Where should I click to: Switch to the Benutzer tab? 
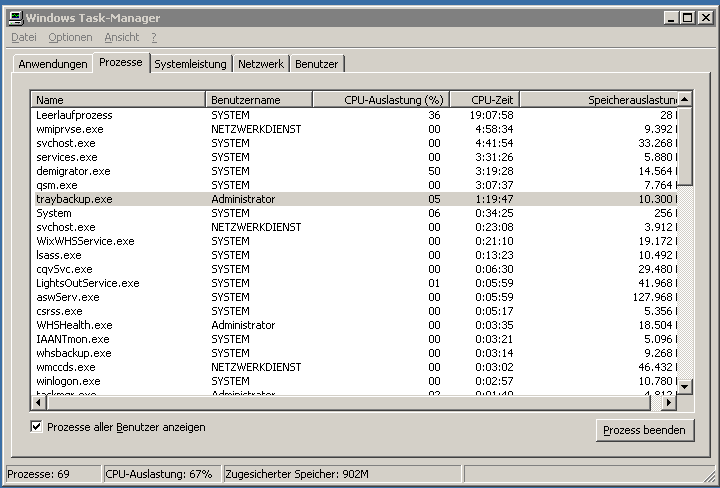pyautogui.click(x=317, y=64)
